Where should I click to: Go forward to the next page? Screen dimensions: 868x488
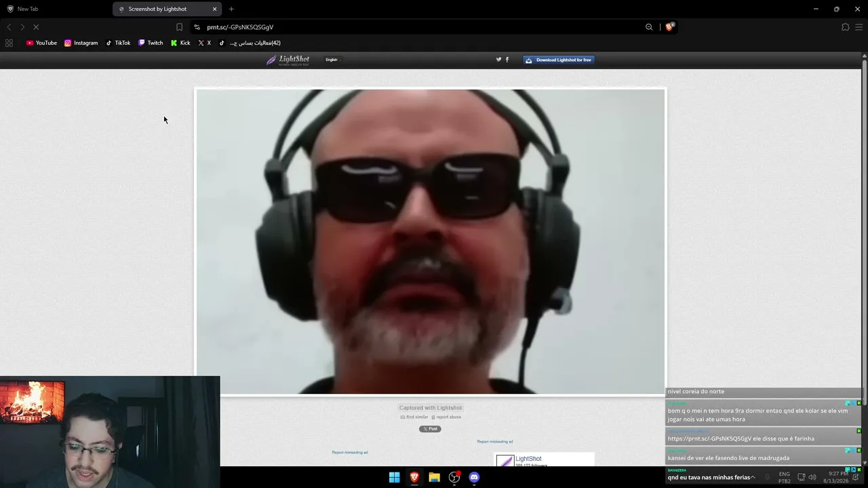[22, 27]
